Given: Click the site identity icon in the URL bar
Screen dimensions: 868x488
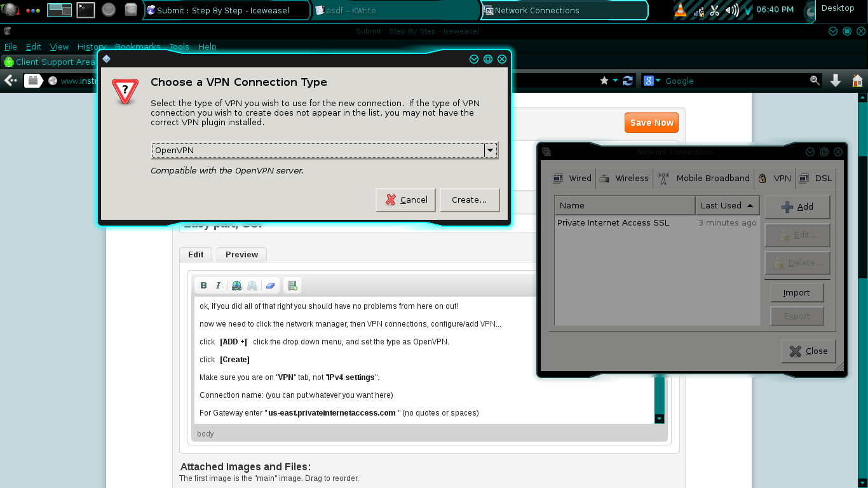Looking at the screenshot, I should tap(53, 81).
